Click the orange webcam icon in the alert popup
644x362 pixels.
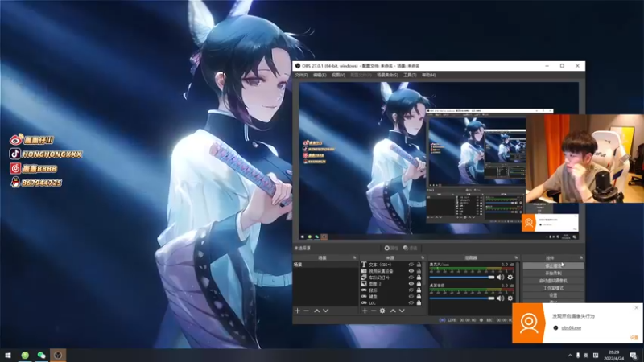point(529,323)
